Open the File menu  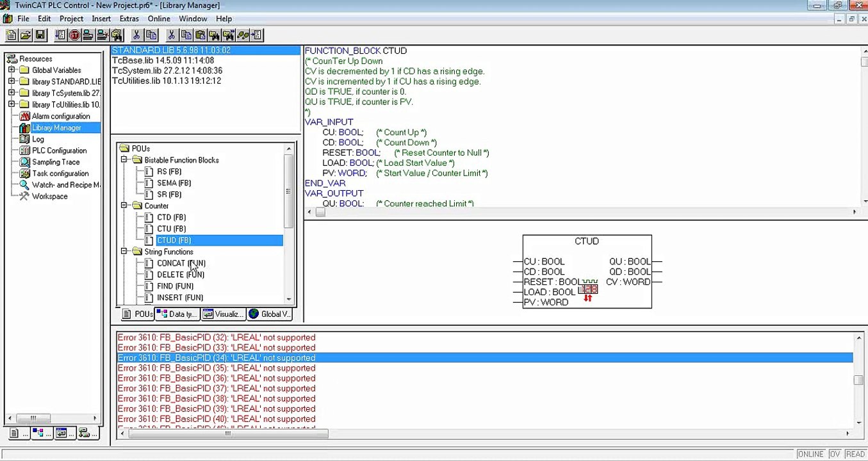click(x=23, y=19)
